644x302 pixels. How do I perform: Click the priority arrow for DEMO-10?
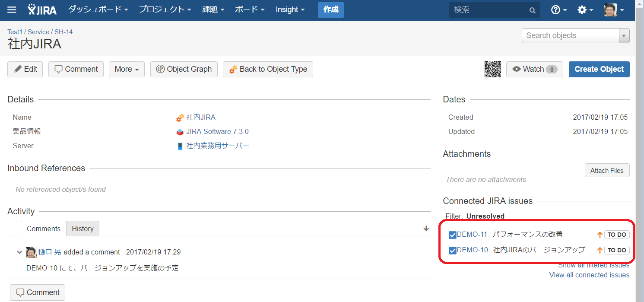[600, 250]
